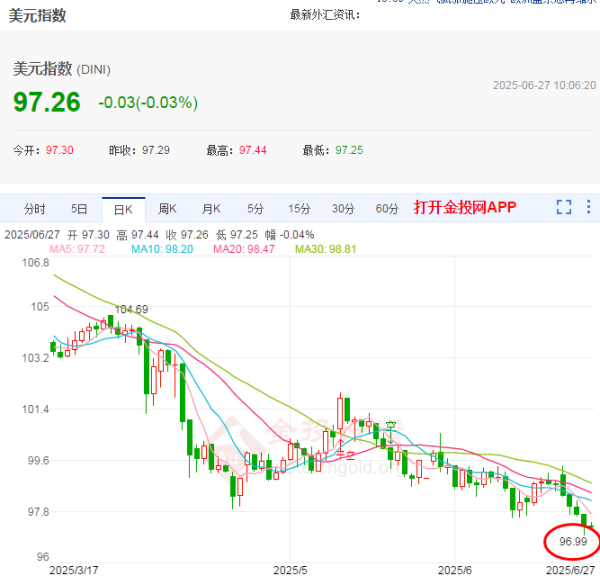Click the 101.4 price axis label
This screenshot has width=600, height=576.
pos(36,409)
